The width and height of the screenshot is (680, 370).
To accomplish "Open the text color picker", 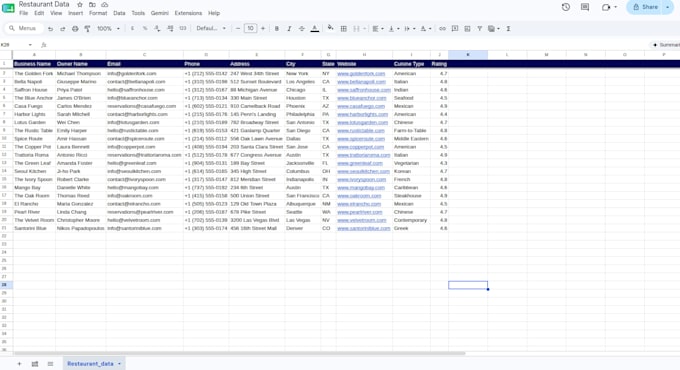I will click(x=315, y=29).
